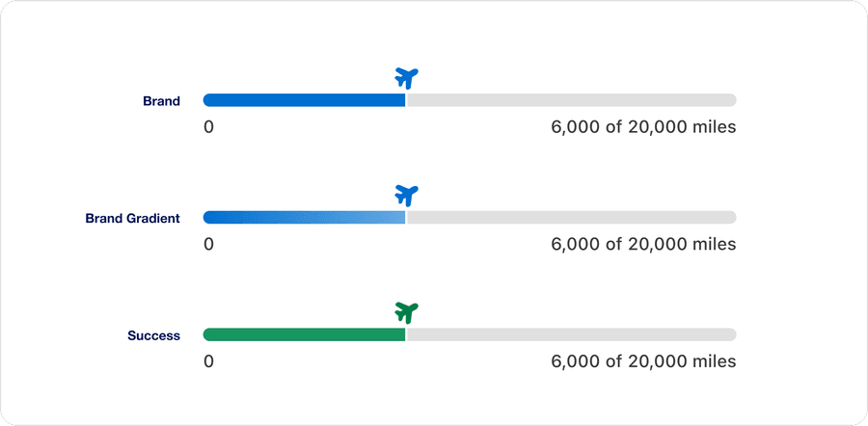This screenshot has width=868, height=426.
Task: Click the airplane icon above Brand Gradient bar
Action: coord(407,196)
